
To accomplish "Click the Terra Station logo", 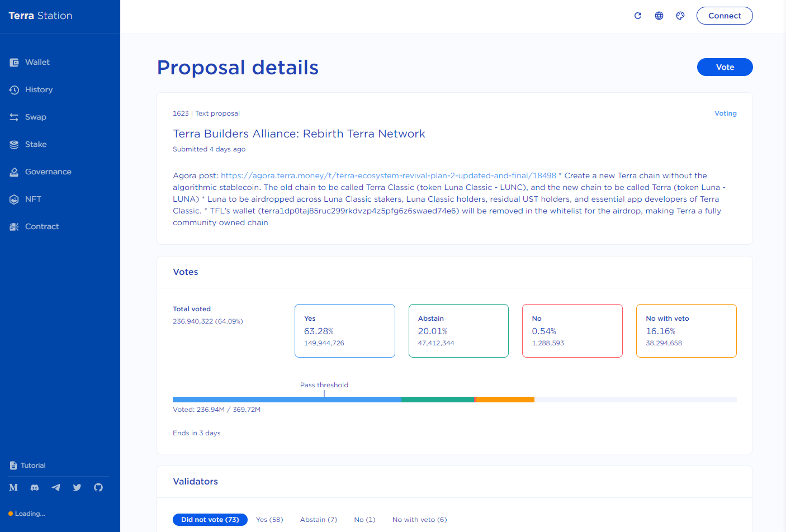I will (x=40, y=16).
